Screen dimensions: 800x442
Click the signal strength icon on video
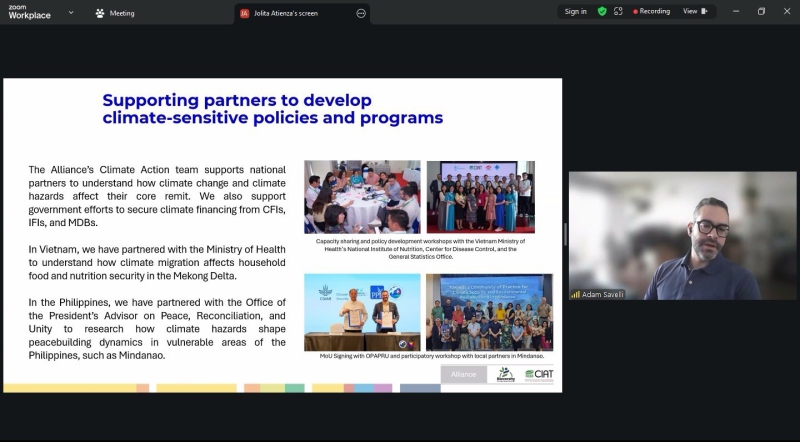576,294
